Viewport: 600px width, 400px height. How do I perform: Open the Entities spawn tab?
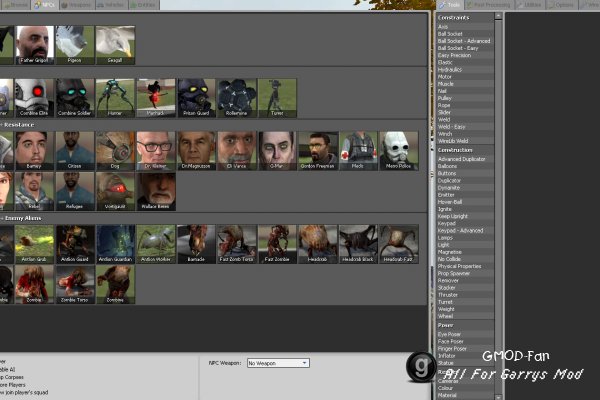(x=143, y=5)
